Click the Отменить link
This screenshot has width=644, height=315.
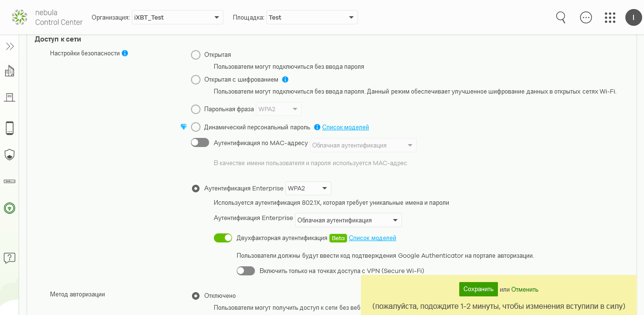pos(525,290)
